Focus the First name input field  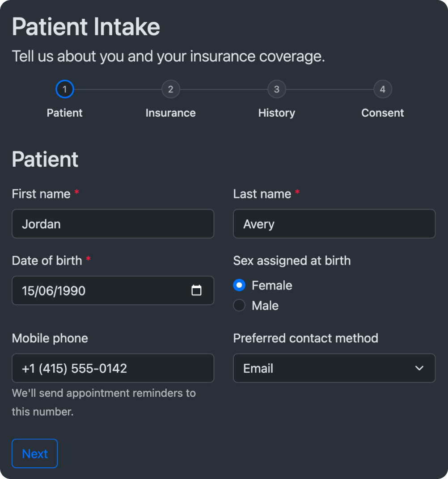[113, 224]
